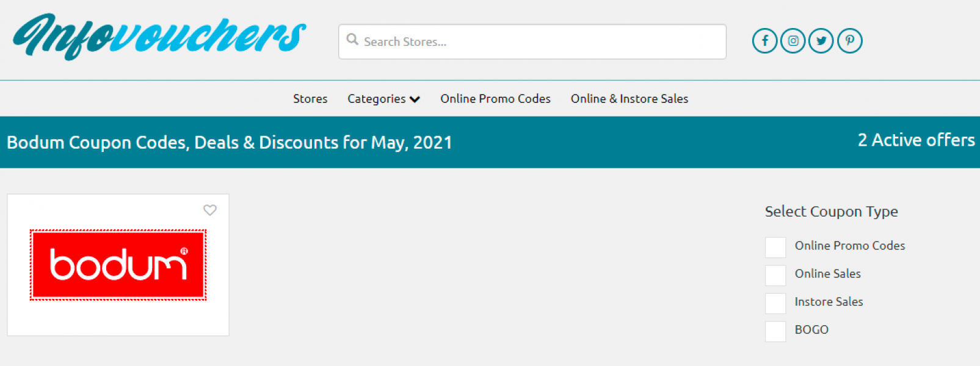
Task: Open the Online & Instore Sales nav link
Action: click(x=630, y=99)
